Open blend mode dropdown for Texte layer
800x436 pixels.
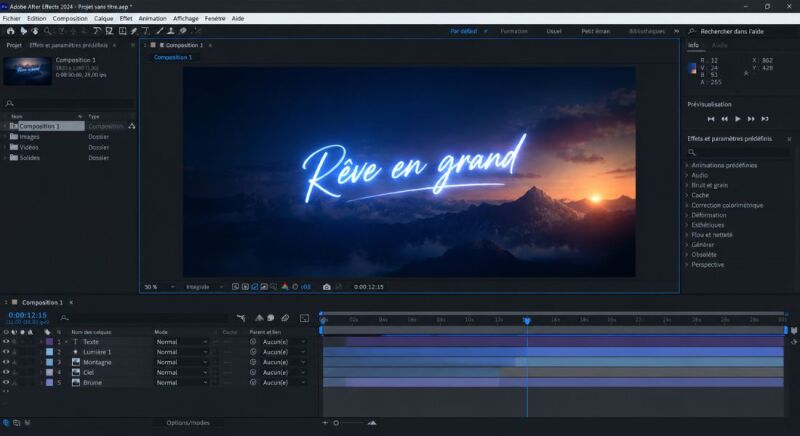tap(181, 342)
